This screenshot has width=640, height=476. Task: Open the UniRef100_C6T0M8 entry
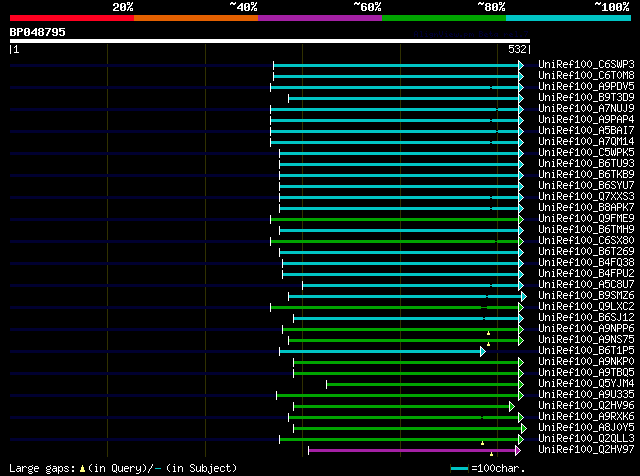[586, 76]
